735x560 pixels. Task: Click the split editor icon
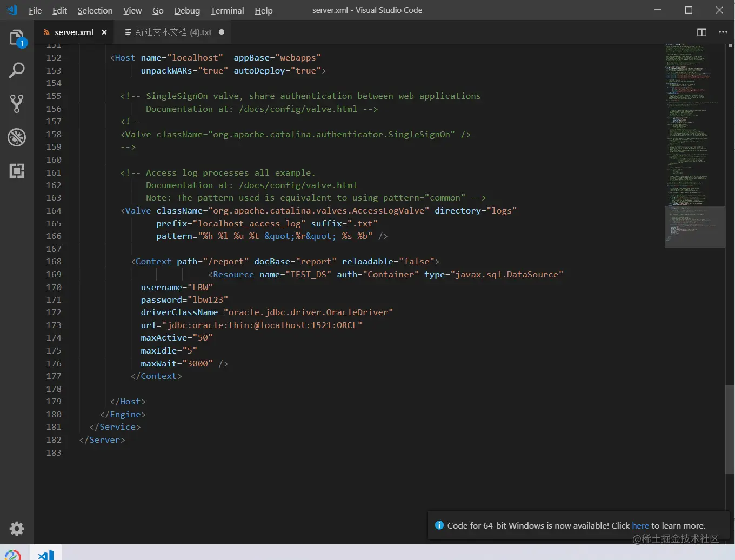tap(701, 32)
